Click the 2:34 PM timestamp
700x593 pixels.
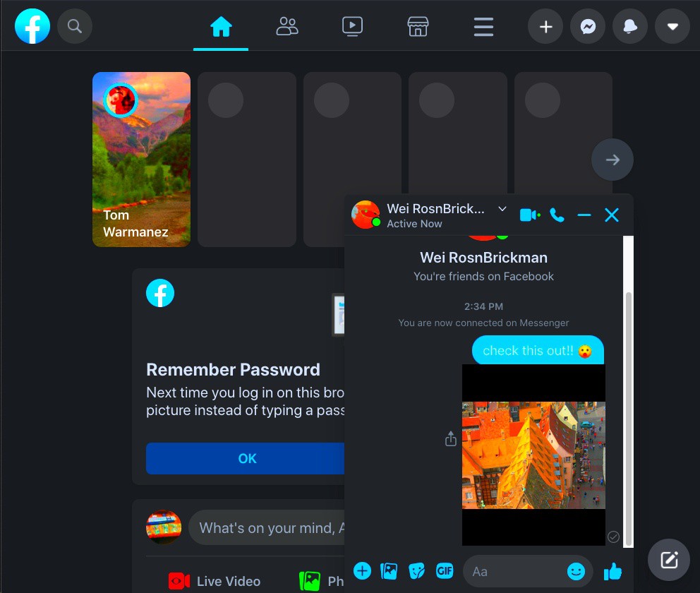[x=483, y=306]
